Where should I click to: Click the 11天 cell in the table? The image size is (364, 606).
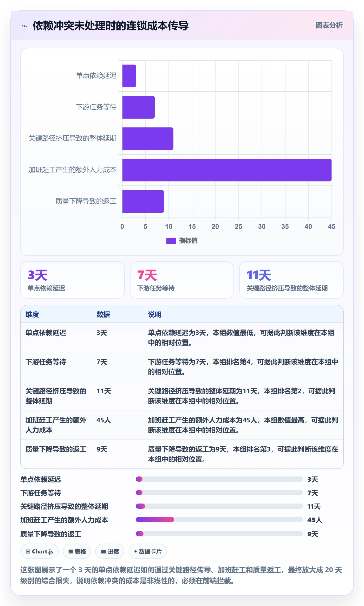coord(104,391)
